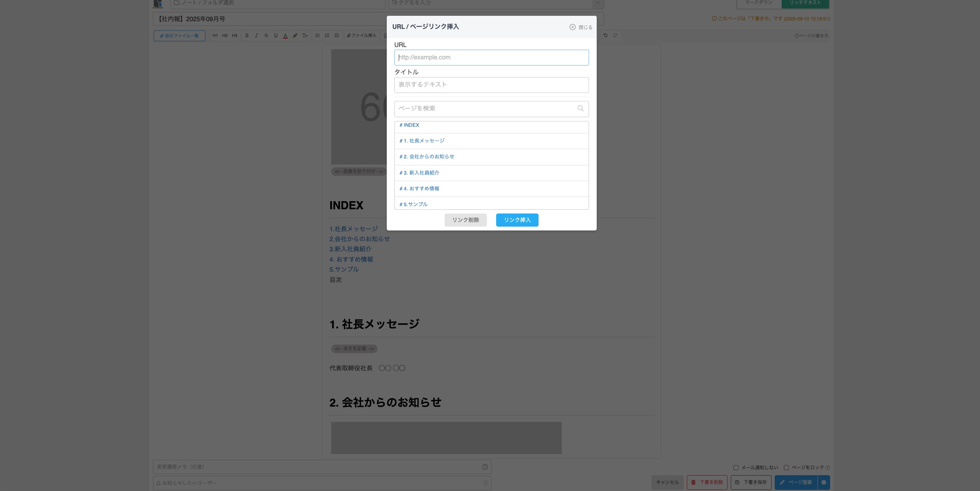Insert a checkbox task list

[x=337, y=35]
